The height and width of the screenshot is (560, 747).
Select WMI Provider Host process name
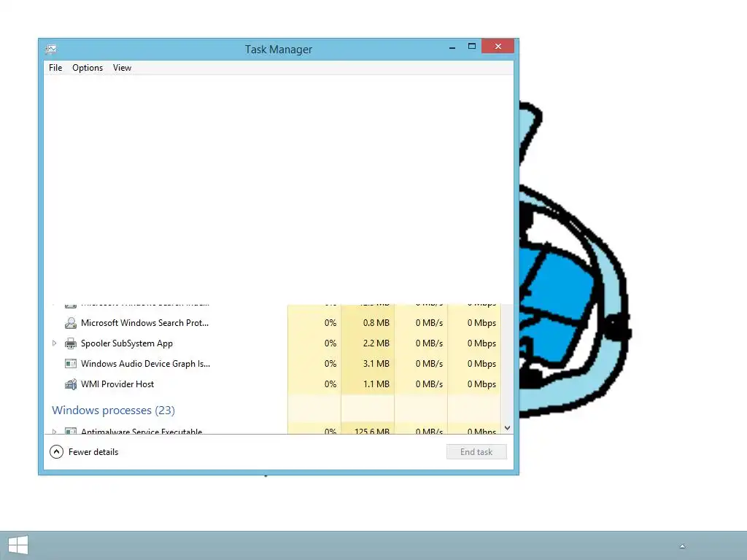coord(117,384)
